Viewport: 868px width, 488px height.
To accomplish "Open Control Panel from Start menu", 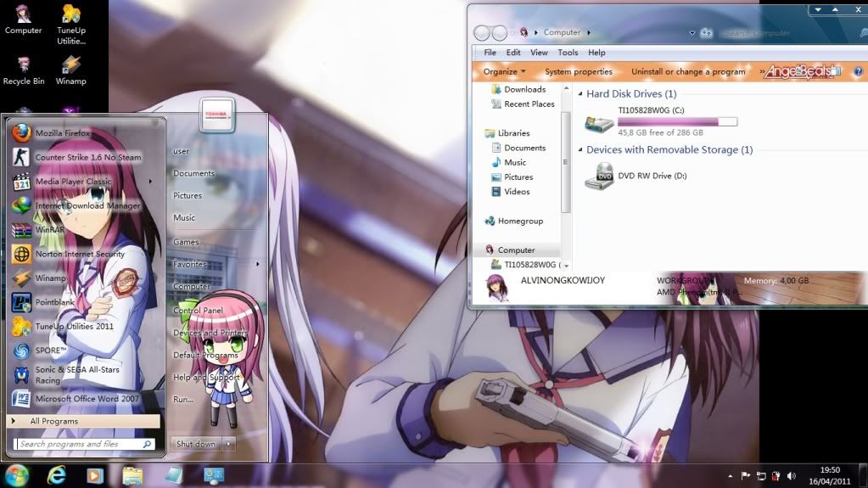I will point(198,310).
